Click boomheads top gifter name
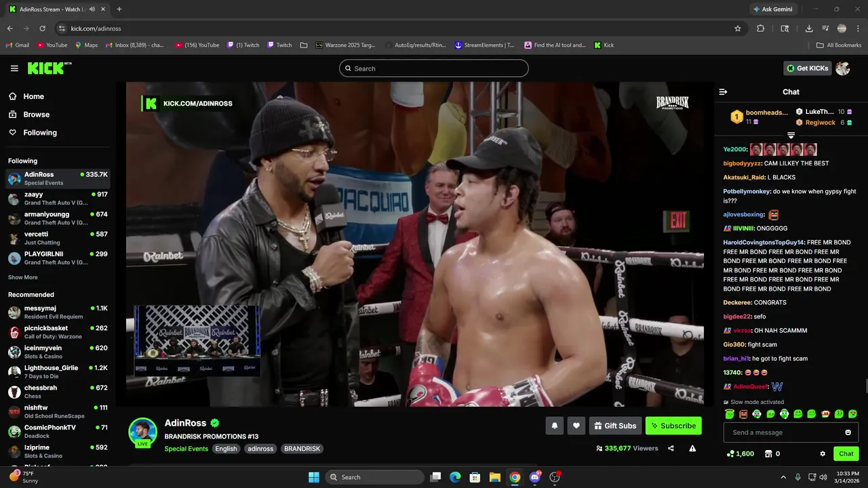Viewport: 868px width, 488px height. 767,113
